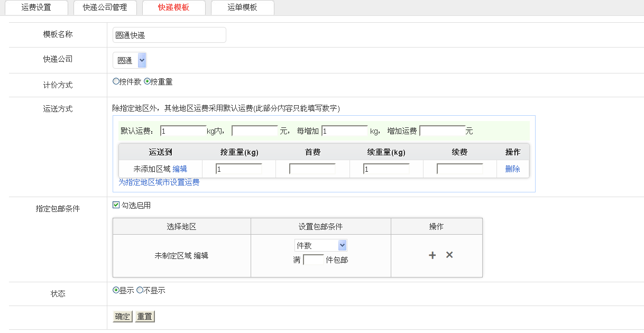Select the 按重量 pricing radio button
Image resolution: width=644 pixels, height=333 pixels.
[x=147, y=81]
